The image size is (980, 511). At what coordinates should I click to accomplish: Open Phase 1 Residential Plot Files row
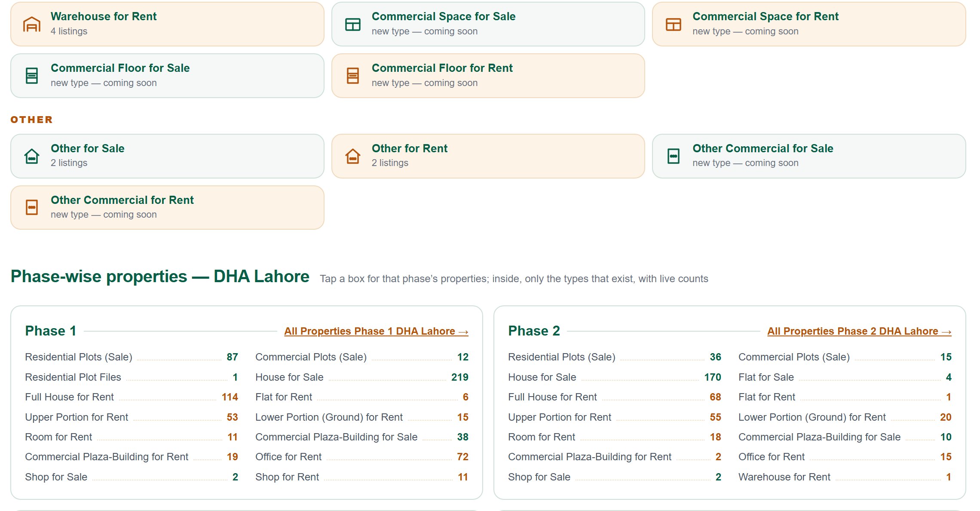point(132,377)
